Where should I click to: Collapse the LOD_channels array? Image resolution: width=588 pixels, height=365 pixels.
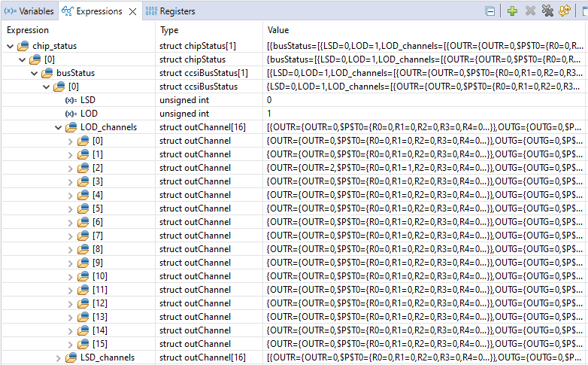(x=59, y=127)
